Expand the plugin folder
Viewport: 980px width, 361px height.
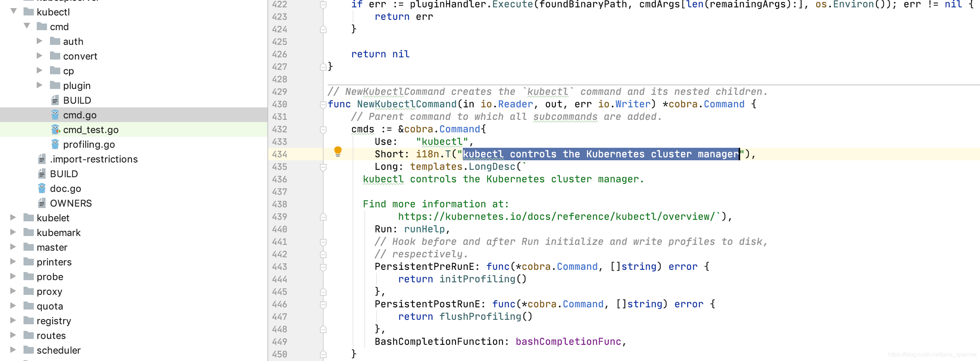(x=40, y=85)
